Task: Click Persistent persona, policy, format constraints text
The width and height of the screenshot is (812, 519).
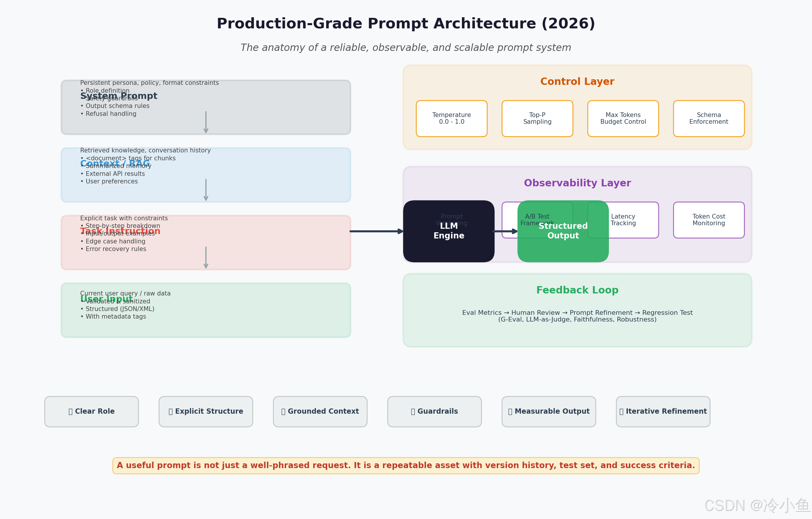Action: pos(149,83)
